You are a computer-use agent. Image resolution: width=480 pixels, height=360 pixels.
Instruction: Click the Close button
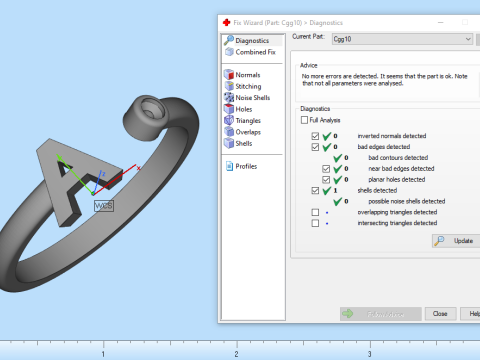click(x=440, y=314)
